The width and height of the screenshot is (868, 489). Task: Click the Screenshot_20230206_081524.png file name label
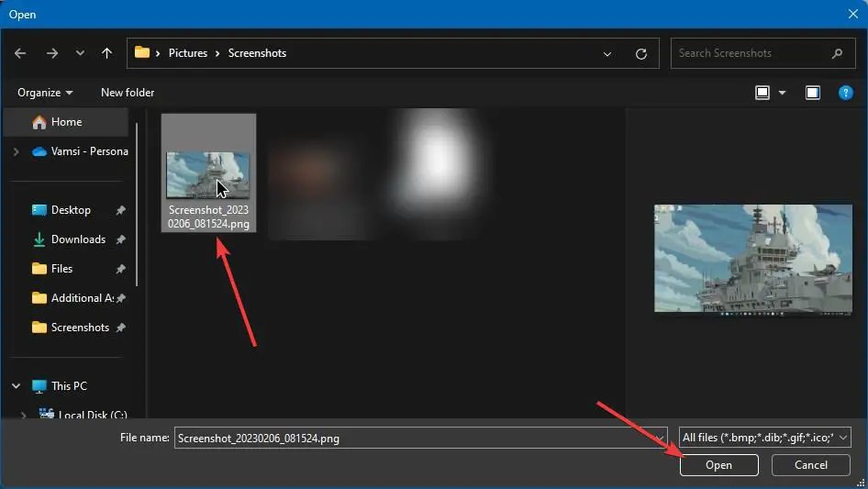click(x=208, y=217)
